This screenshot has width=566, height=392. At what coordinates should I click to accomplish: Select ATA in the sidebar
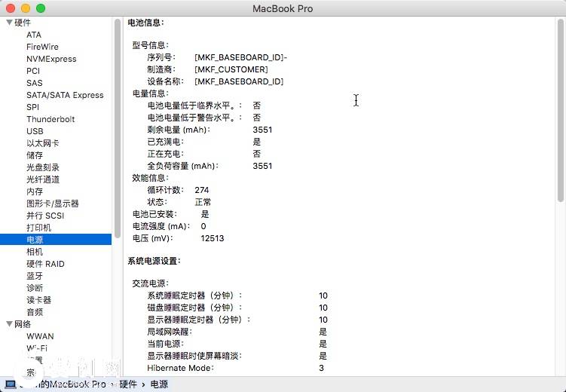coord(34,35)
